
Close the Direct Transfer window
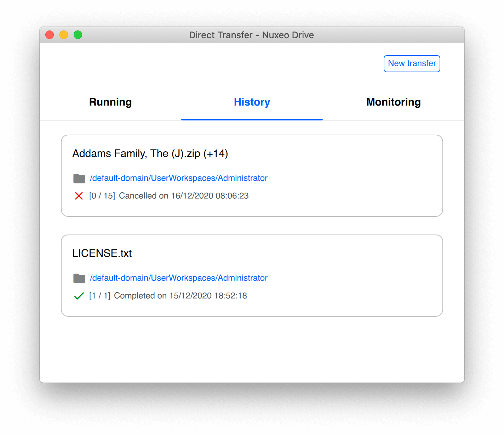(50, 35)
